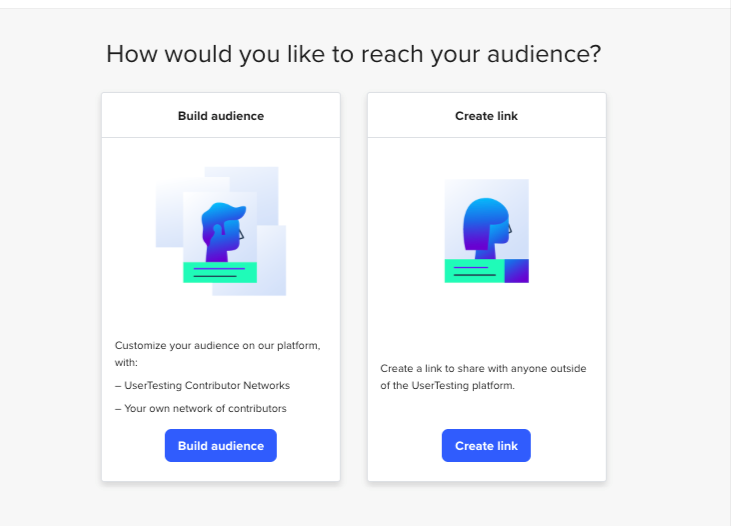Click the 'UserTesting Contributor Networks' bullet
Image resolution: width=731 pixels, height=526 pixels.
(207, 385)
